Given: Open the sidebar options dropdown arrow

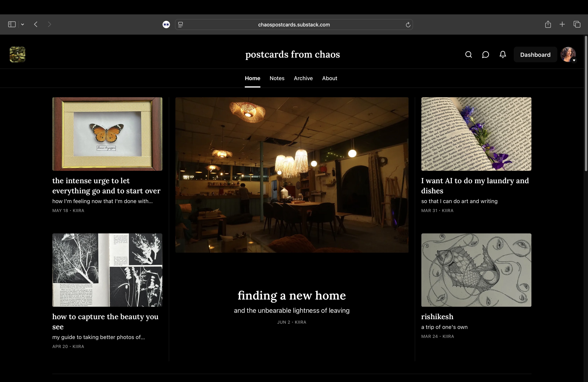Looking at the screenshot, I should pos(23,24).
